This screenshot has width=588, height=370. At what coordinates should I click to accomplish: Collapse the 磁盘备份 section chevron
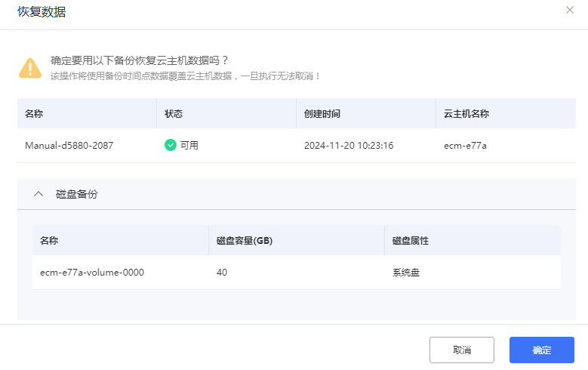click(38, 194)
